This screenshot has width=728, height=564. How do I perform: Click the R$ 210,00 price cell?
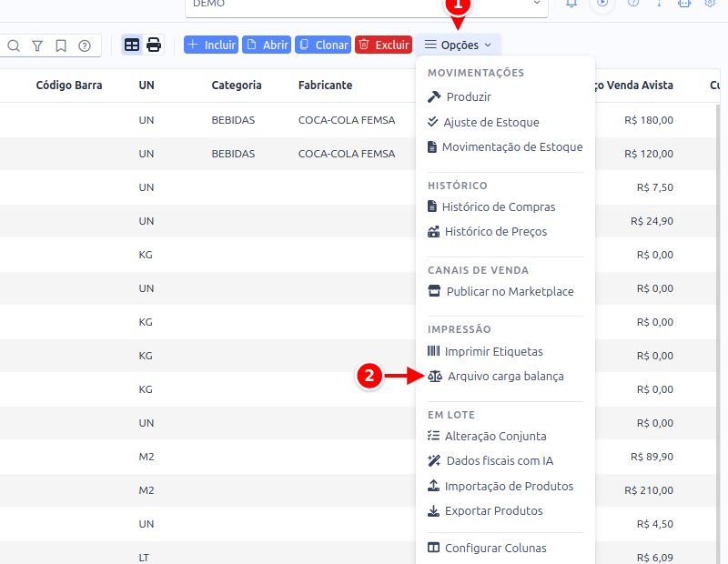point(649,490)
